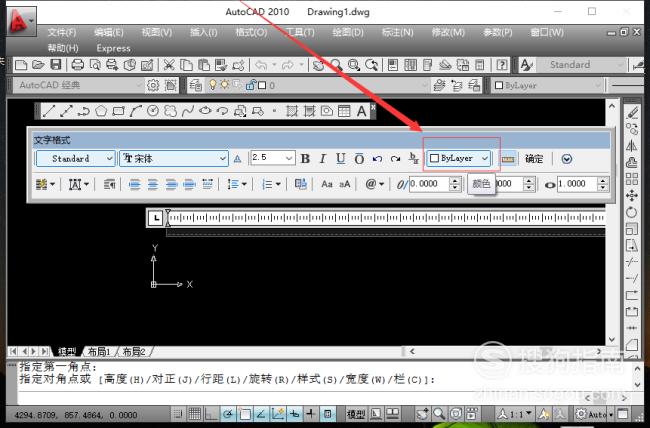The height and width of the screenshot is (428, 650).
Task: Open the Layer Properties Manager icon
Action: tap(196, 85)
